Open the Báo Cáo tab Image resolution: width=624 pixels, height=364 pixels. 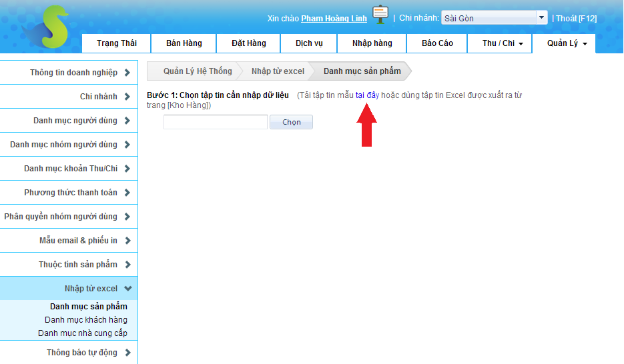point(437,43)
